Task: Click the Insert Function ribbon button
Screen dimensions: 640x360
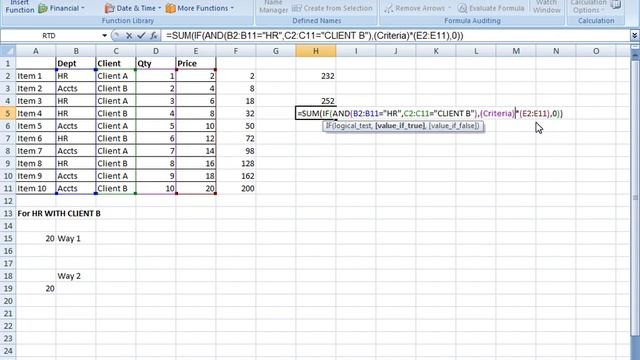Action: 19,7
